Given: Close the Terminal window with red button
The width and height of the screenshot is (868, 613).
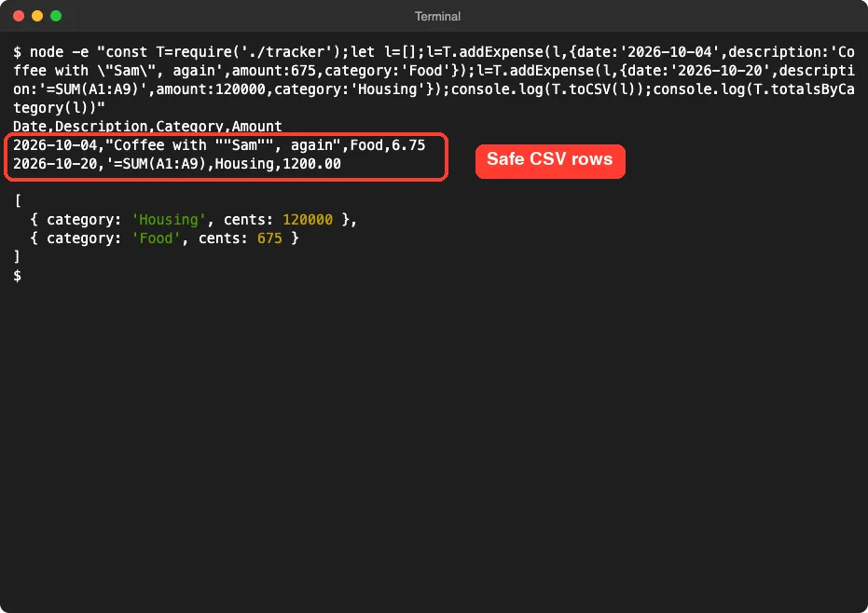Looking at the screenshot, I should click(x=19, y=16).
